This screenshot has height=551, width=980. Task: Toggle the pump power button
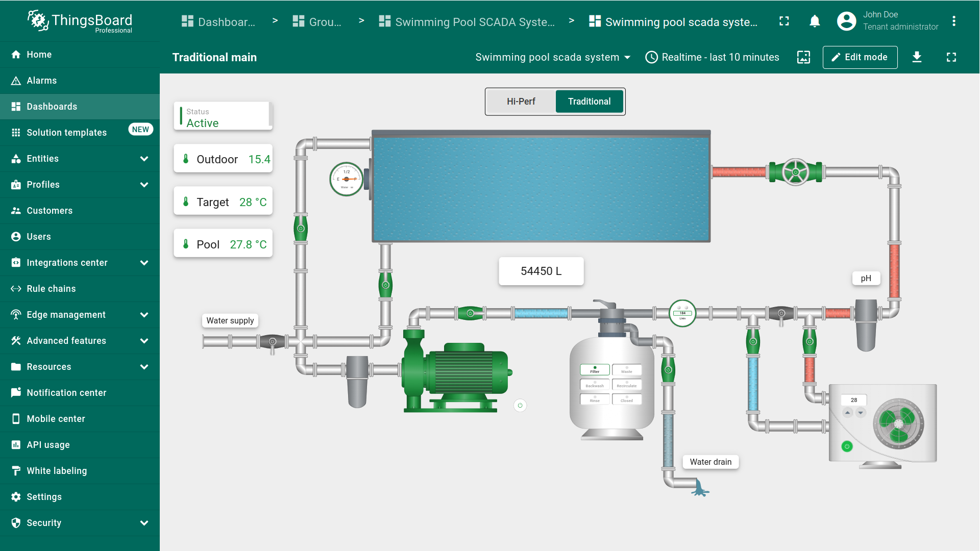(520, 406)
